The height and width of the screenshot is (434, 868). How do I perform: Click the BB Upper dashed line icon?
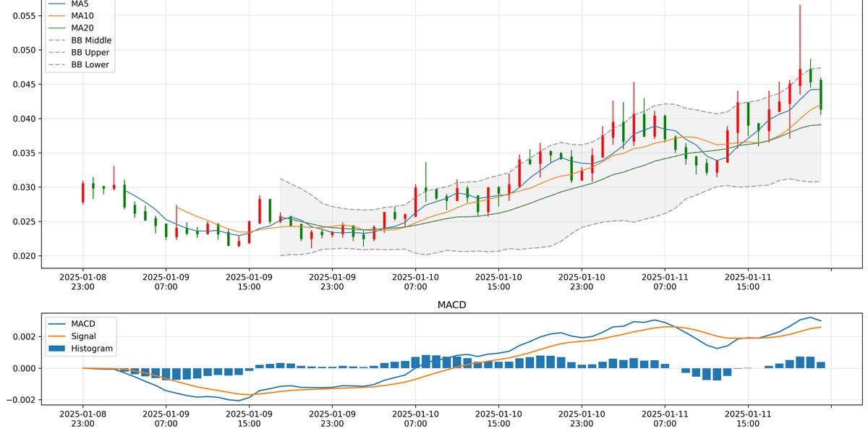[56, 52]
